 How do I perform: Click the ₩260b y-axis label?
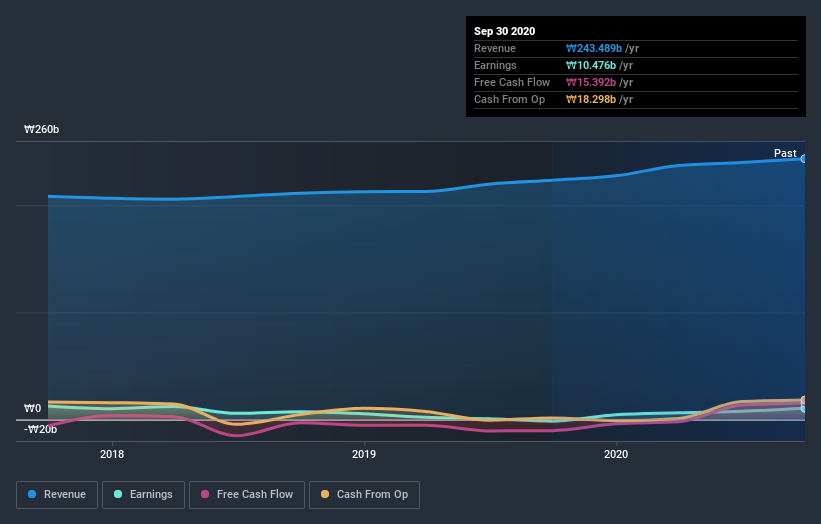click(41, 129)
